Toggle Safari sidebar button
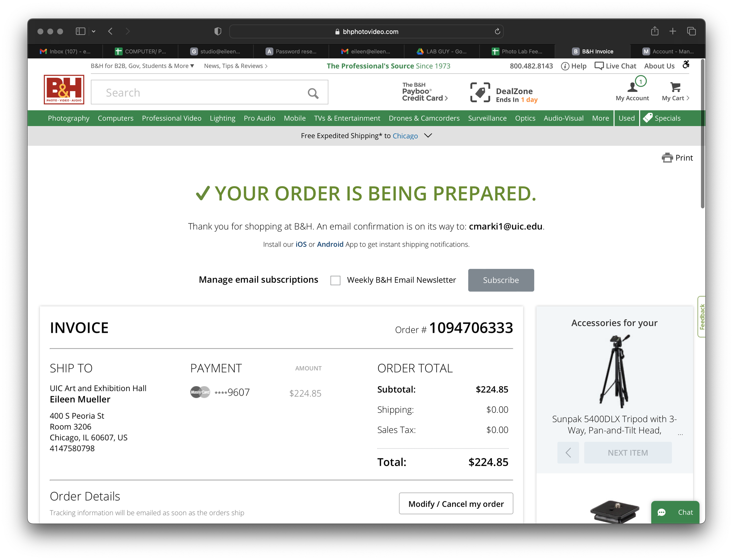The image size is (733, 560). 80,31
